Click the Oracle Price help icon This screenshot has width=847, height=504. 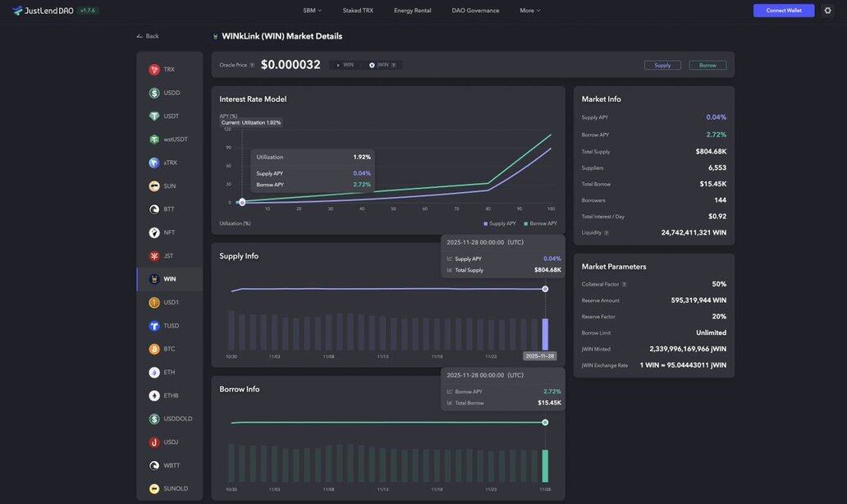(x=252, y=66)
